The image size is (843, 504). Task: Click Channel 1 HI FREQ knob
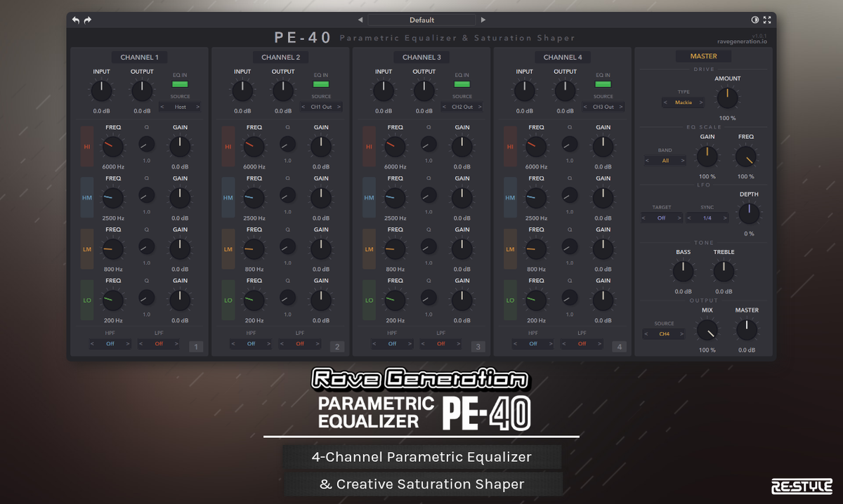coord(112,147)
